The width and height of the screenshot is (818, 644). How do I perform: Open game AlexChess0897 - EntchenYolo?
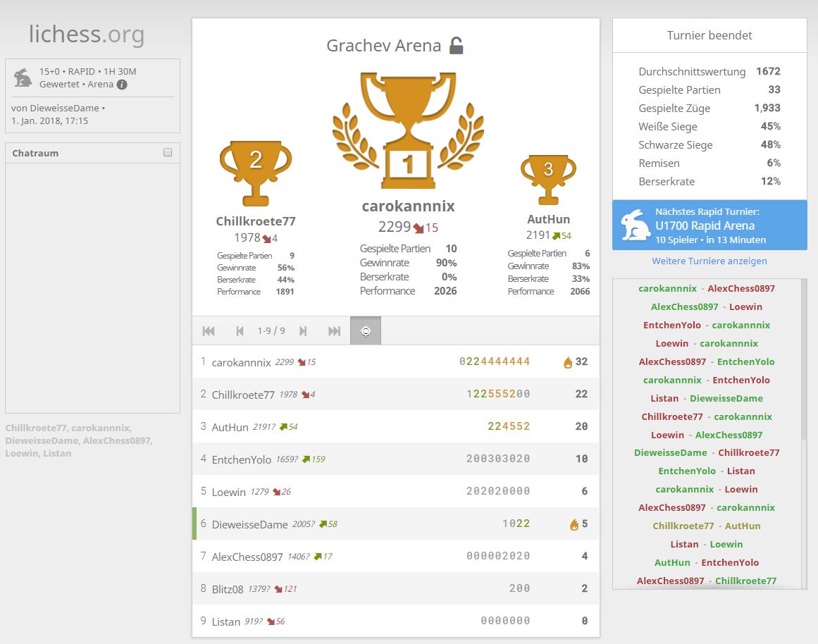tap(707, 361)
